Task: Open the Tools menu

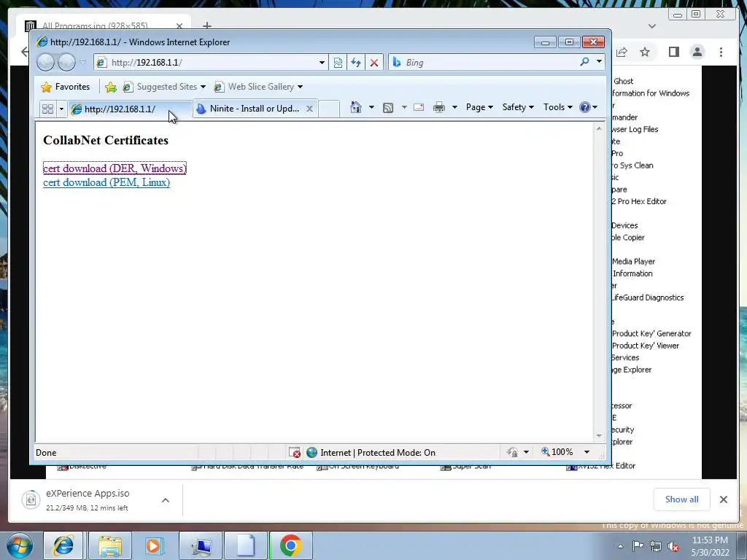Action: pyautogui.click(x=558, y=107)
